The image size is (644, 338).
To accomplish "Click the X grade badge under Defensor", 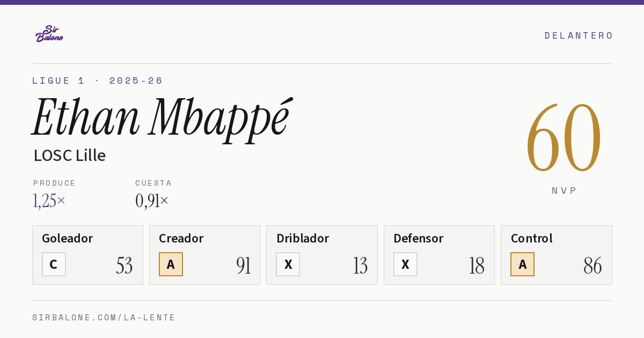I will pyautogui.click(x=405, y=264).
